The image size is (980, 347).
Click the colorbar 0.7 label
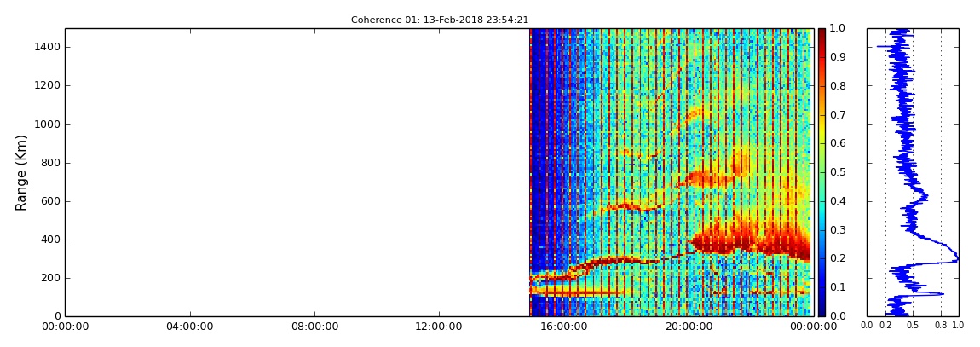click(836, 115)
